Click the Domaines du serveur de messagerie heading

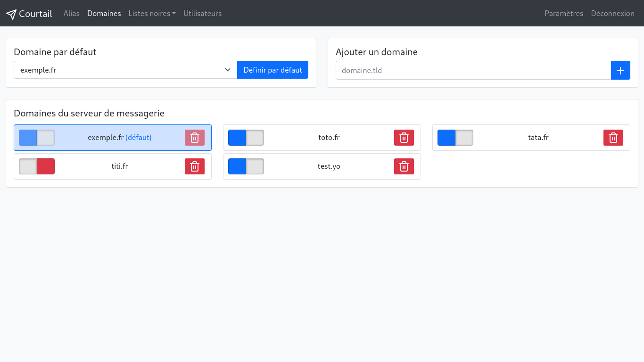tap(89, 113)
